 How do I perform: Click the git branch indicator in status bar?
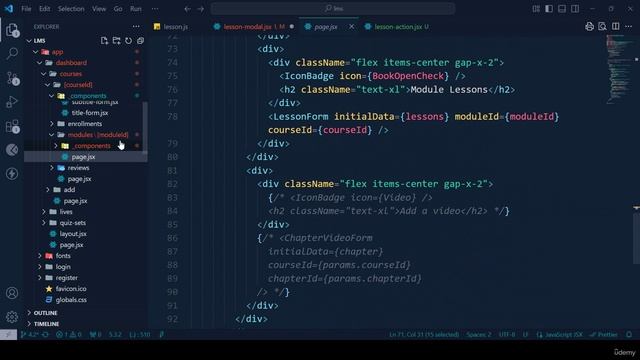[x=30, y=334]
